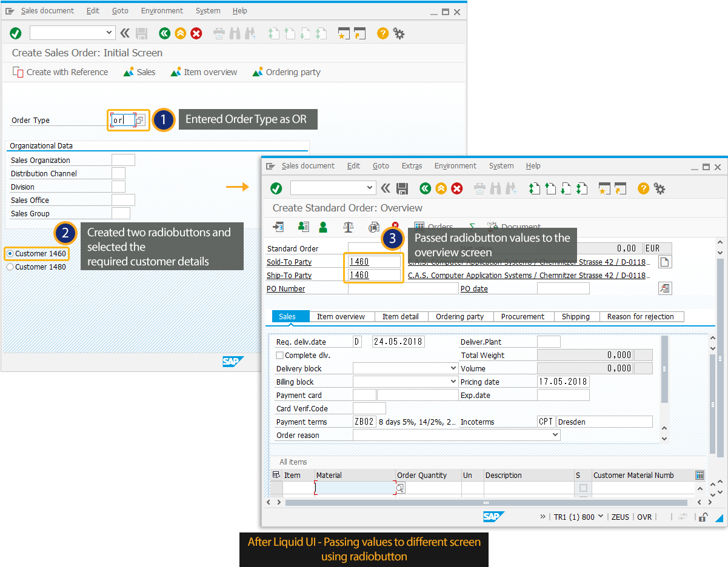Open search help icon beside Material field
The height and width of the screenshot is (567, 728).
click(x=400, y=488)
